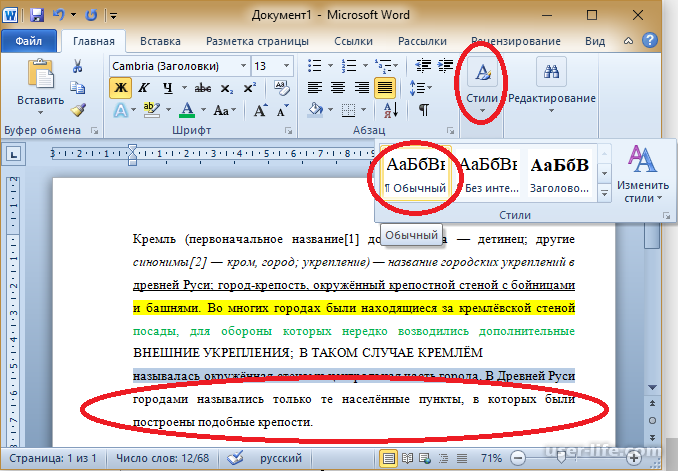Screen dimensions: 678x471
Task: Toggle underline Ч formatting
Action: tap(168, 88)
